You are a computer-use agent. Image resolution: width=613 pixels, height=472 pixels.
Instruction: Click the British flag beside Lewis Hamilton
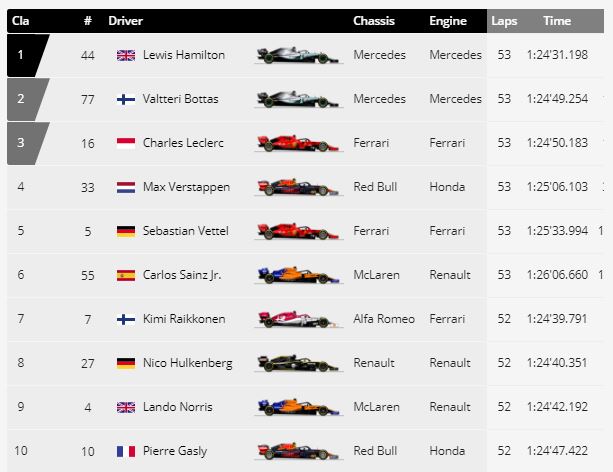click(127, 55)
